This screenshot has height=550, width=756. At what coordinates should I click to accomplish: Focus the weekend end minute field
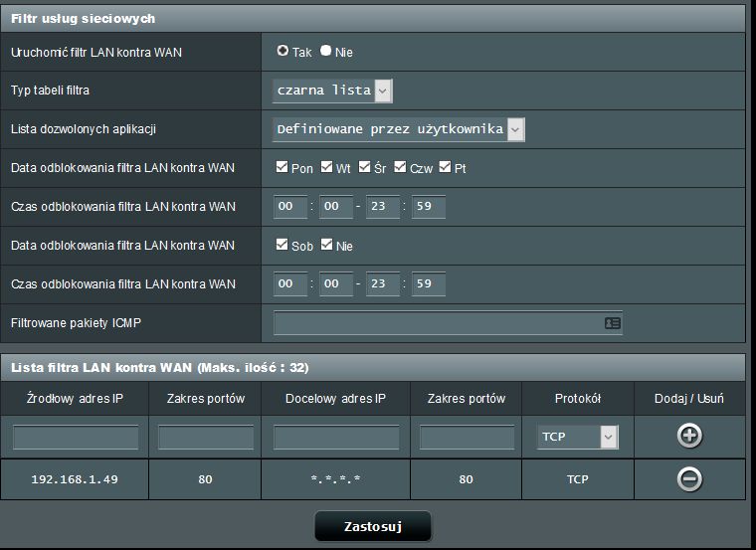click(429, 284)
